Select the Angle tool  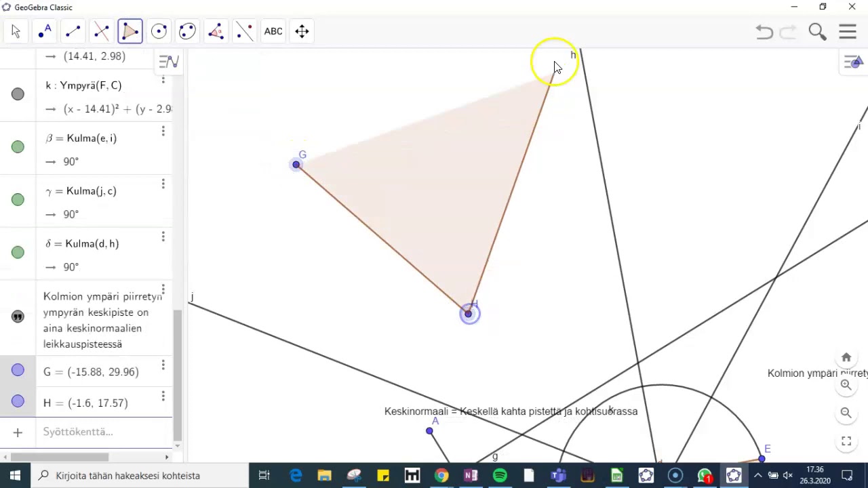216,31
